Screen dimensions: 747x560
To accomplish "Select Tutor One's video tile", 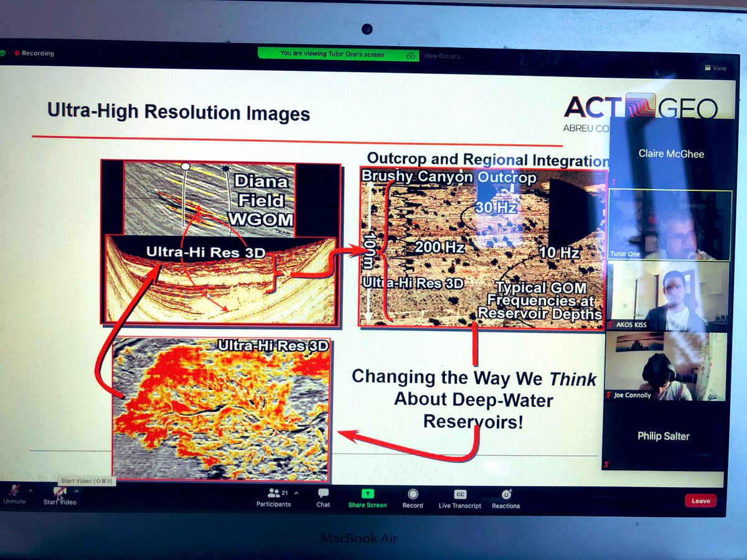I will click(x=669, y=225).
